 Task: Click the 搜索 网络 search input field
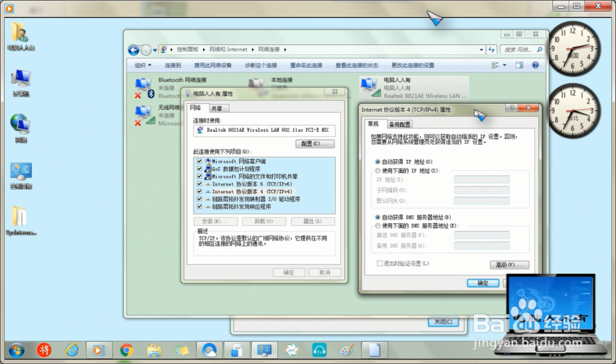[x=518, y=49]
